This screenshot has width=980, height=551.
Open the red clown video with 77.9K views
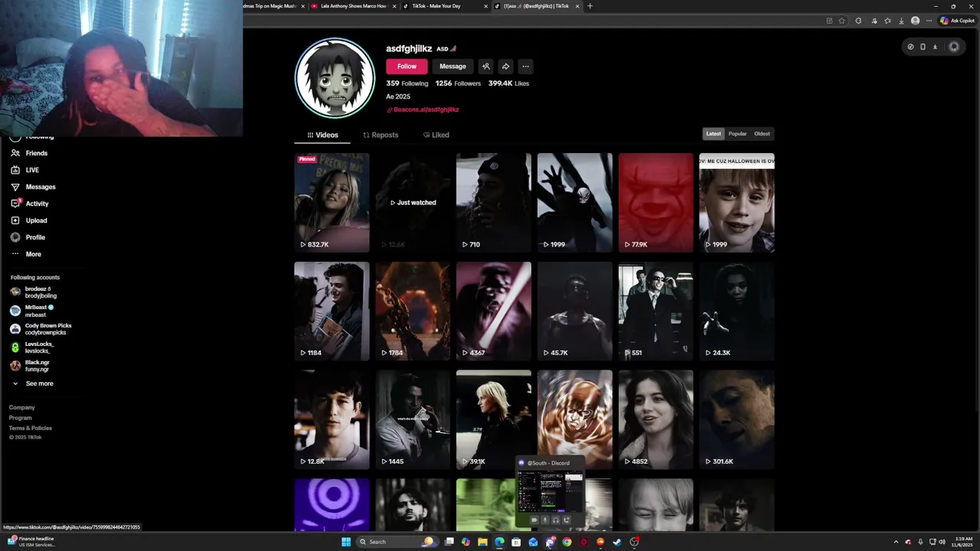coord(656,203)
